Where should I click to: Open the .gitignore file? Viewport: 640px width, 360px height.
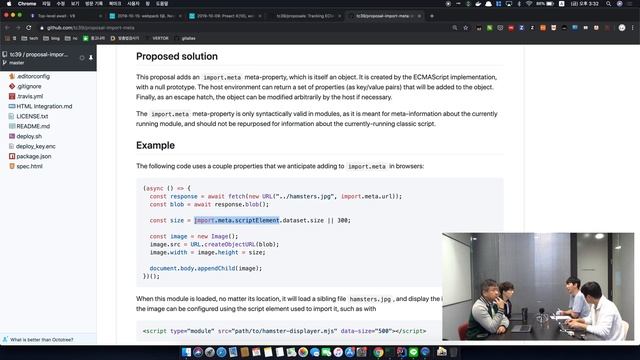29,87
